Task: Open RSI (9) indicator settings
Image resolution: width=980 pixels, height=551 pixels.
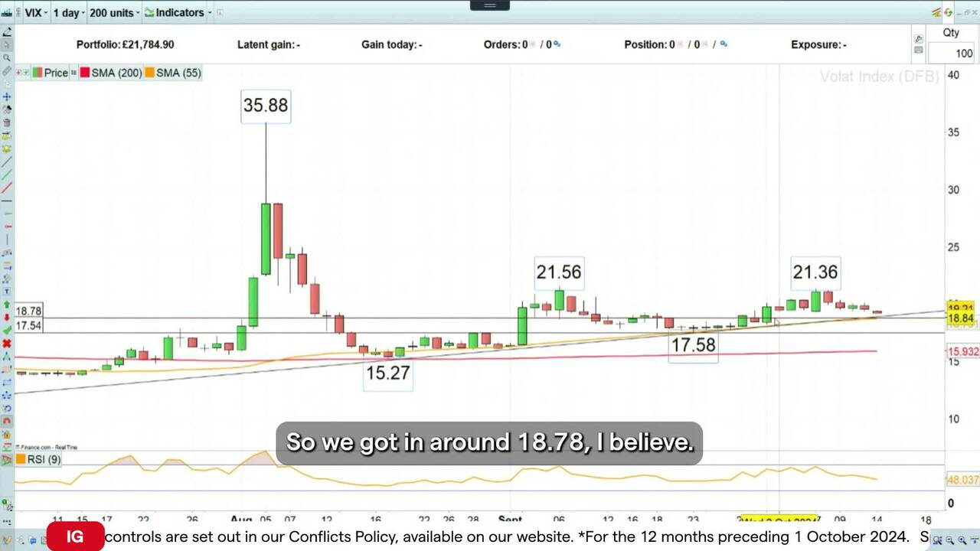Action: point(43,460)
